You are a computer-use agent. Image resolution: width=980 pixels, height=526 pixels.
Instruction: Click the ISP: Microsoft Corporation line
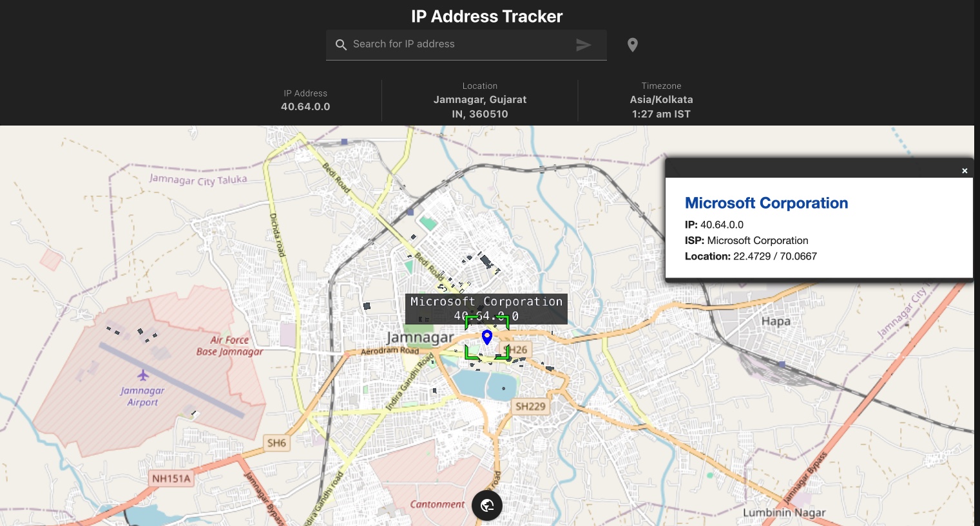pyautogui.click(x=746, y=240)
